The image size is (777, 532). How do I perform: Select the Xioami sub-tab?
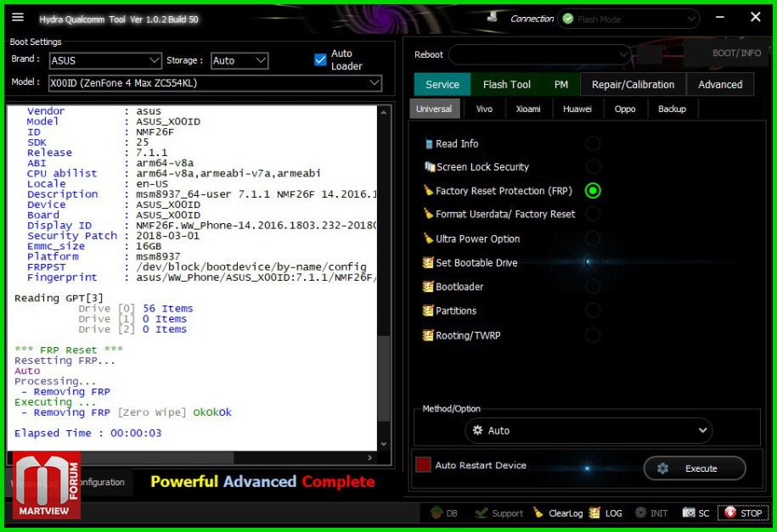528,109
